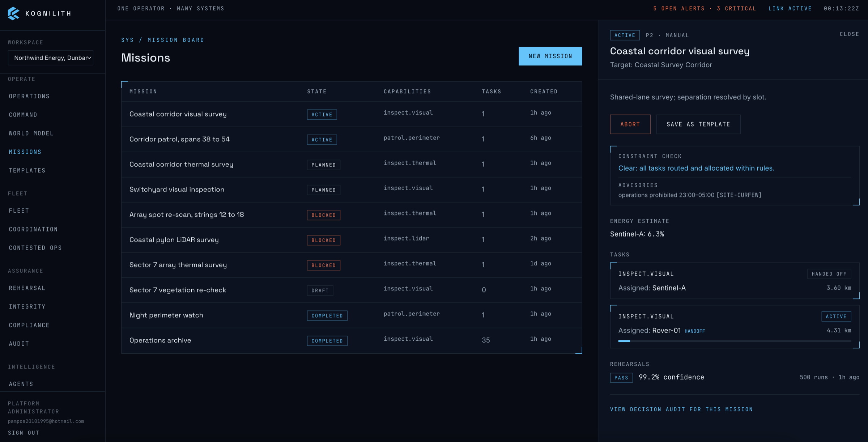Viewport: 868px width, 442px height.
Task: Click the constraint check clear message
Action: click(696, 168)
